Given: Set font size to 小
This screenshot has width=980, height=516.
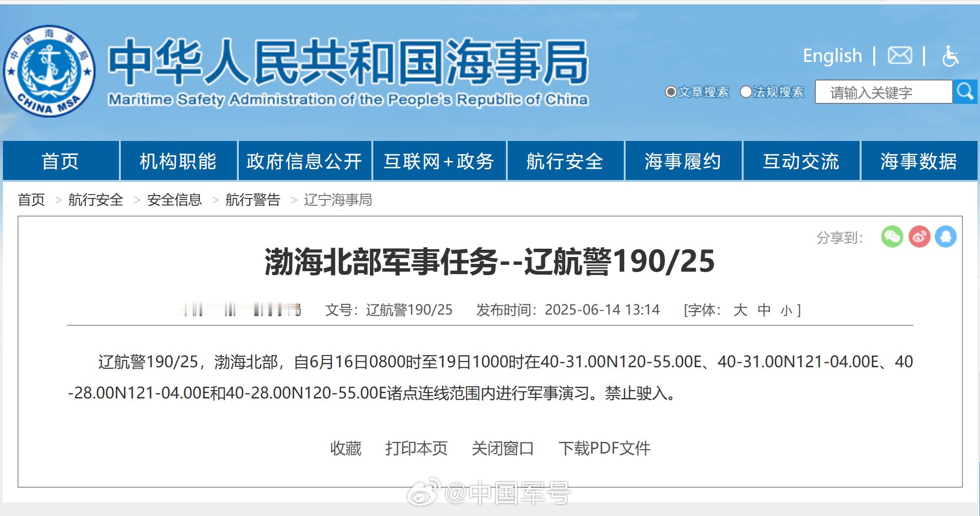Looking at the screenshot, I should tap(787, 310).
